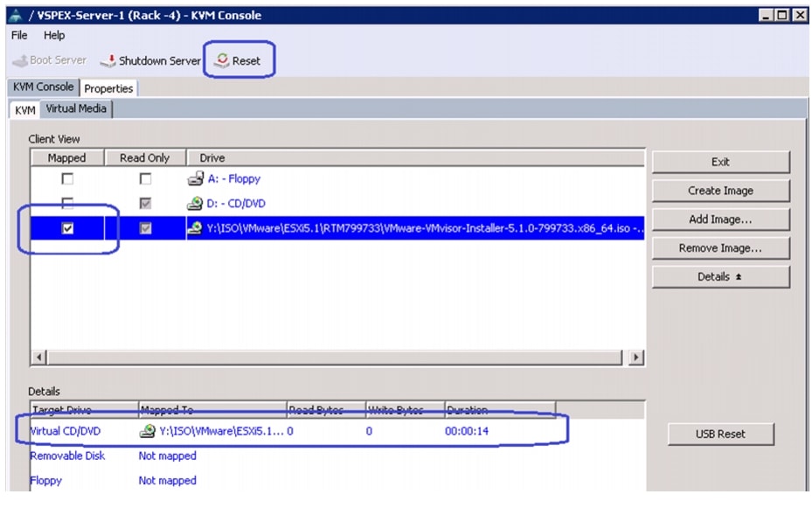
Task: Click the Mapped column header
Action: click(x=66, y=158)
